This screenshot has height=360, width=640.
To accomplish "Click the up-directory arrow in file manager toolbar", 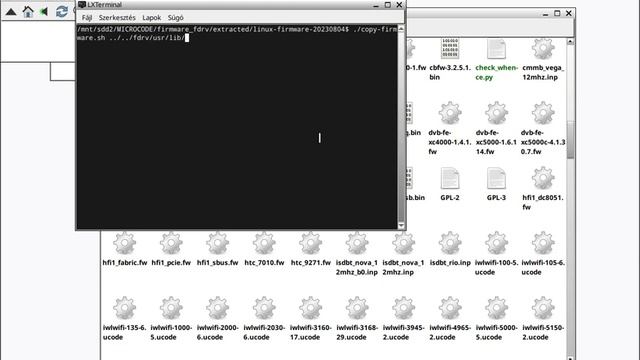I will click(11, 12).
